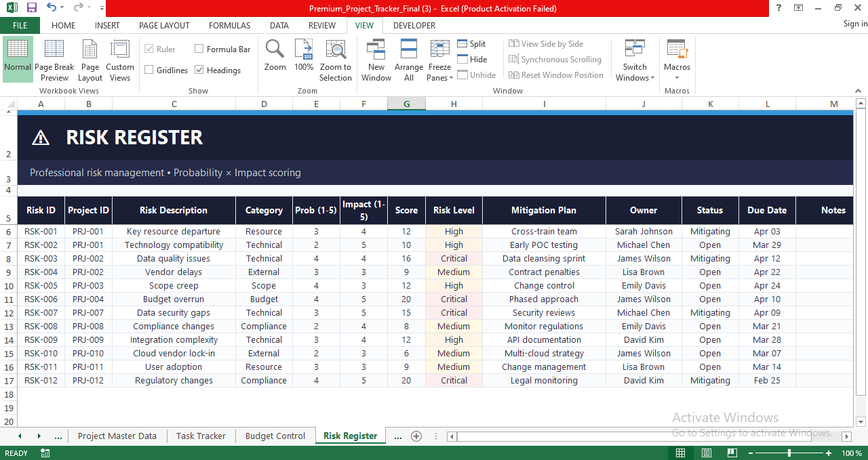Screen dimensions: 868x460
Task: Apply a Split to the worksheet
Action: tap(471, 43)
